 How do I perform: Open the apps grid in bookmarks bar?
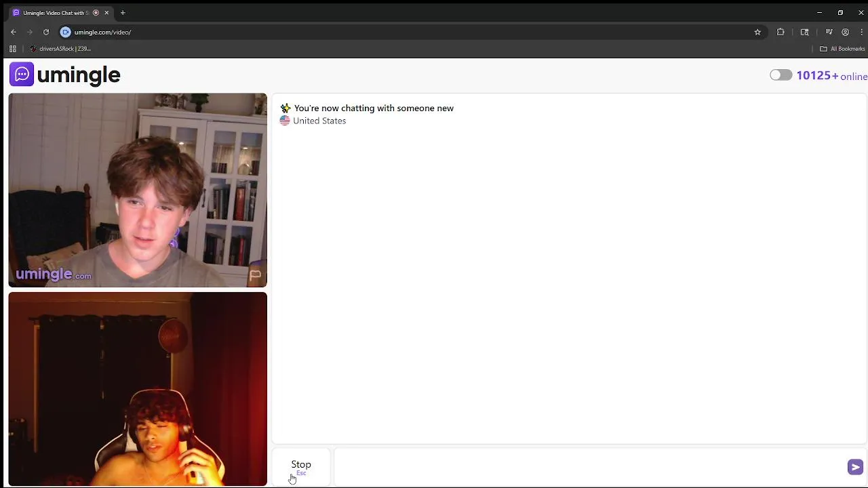pyautogui.click(x=12, y=49)
